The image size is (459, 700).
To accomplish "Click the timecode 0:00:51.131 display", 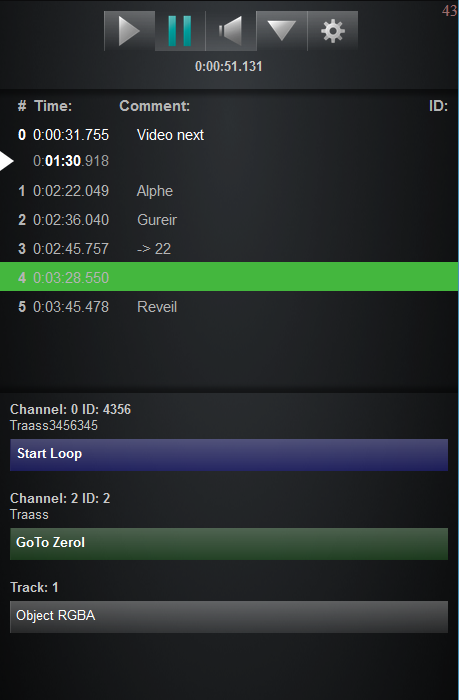I will point(229,67).
